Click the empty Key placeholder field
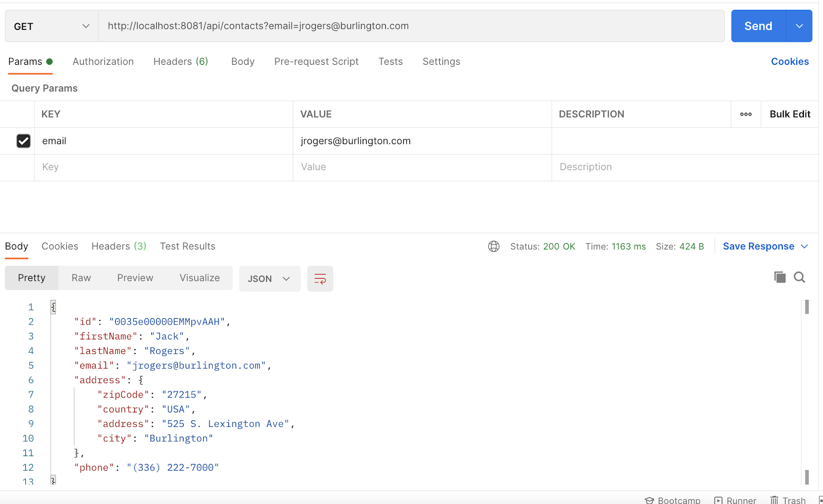This screenshot has width=823, height=504. [x=164, y=167]
